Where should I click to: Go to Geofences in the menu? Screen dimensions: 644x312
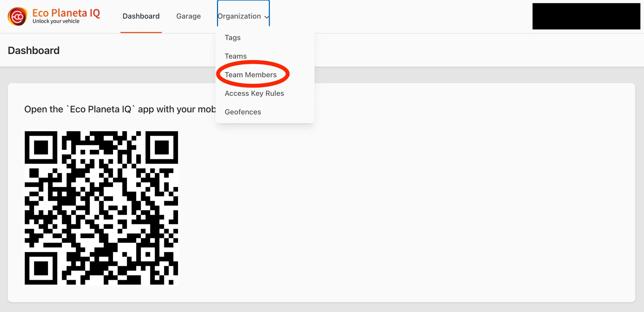click(x=243, y=112)
